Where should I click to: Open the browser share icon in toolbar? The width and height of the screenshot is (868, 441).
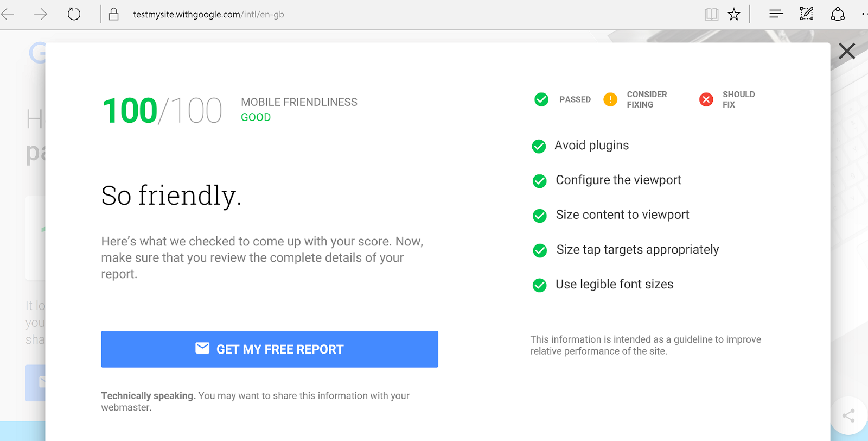pos(838,14)
